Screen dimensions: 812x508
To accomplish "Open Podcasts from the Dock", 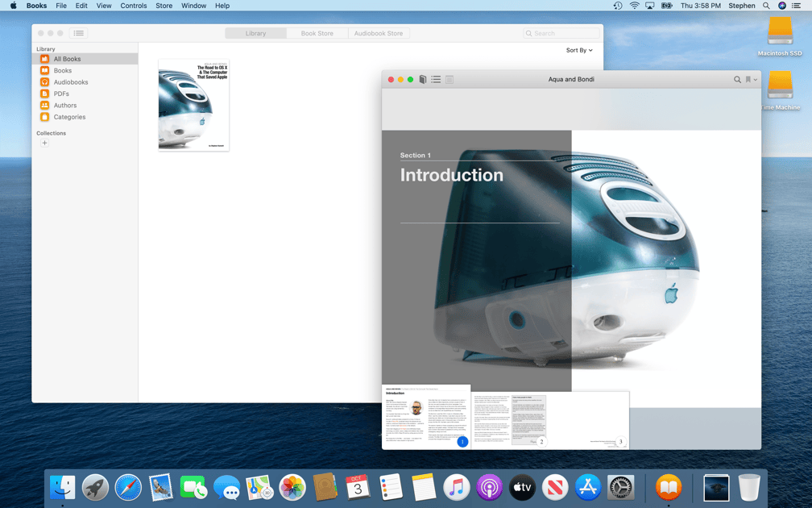I will tap(490, 488).
